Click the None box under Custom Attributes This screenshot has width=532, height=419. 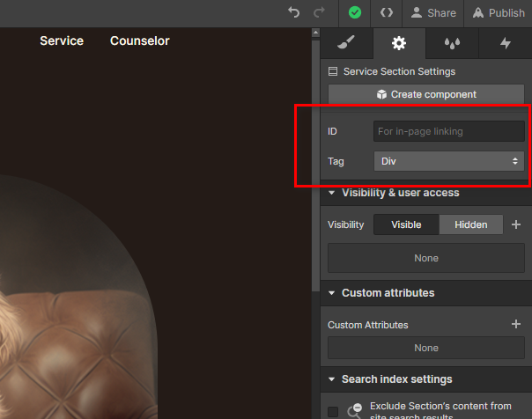(x=426, y=348)
